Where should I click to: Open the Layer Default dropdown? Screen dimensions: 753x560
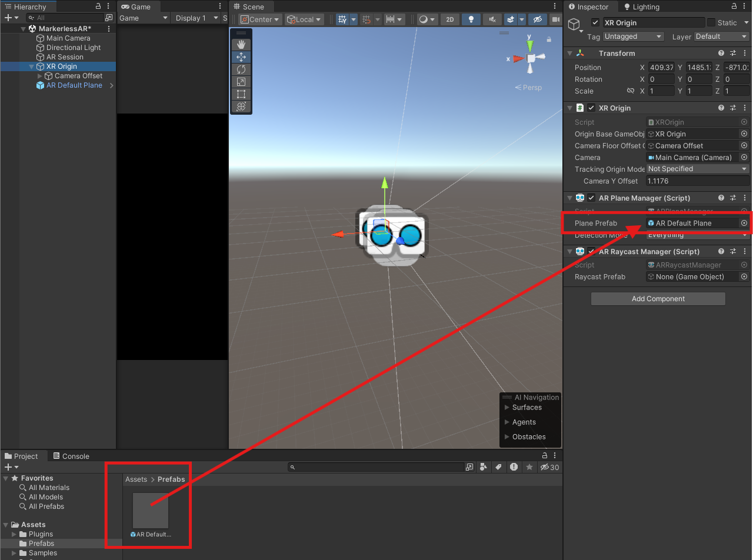tap(721, 36)
